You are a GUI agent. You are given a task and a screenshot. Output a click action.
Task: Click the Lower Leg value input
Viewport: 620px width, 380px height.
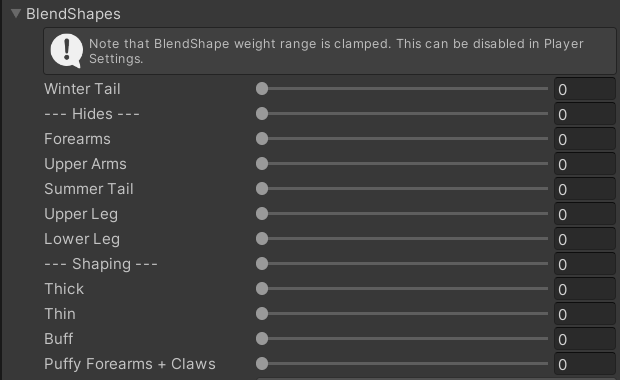tap(584, 239)
